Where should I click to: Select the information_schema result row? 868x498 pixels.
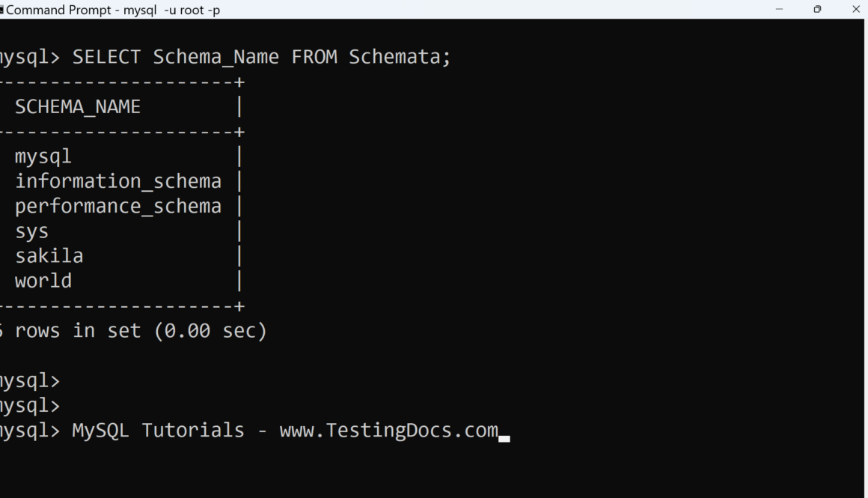(118, 181)
